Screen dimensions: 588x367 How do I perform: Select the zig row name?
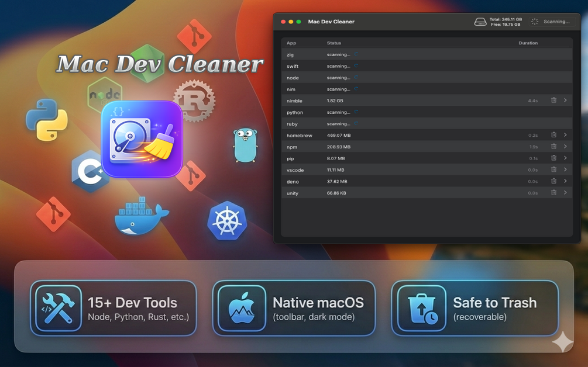click(x=290, y=55)
